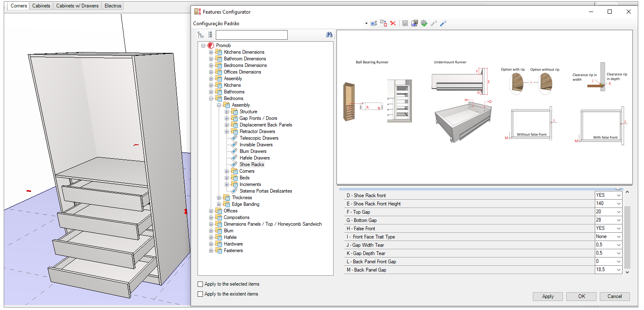
Task: Collapse the Assembly node under Bedrooms
Action: click(219, 105)
